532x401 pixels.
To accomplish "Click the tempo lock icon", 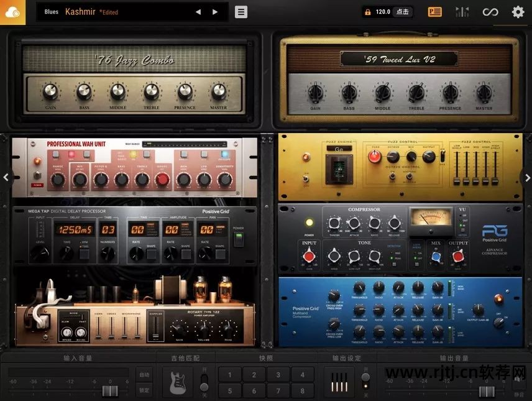I will point(368,12).
